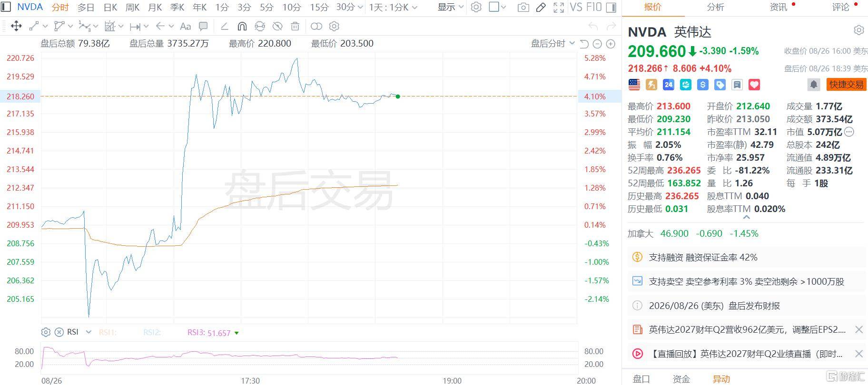
Task: Delete drawings with the trash icon
Action: [295, 26]
